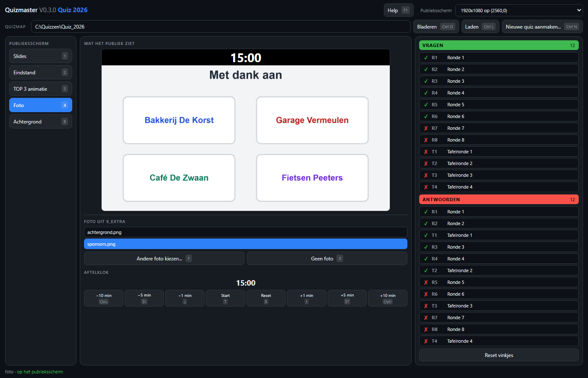Subtract 10 minutes from the countdown
The width and height of the screenshot is (588, 378).
point(104,298)
